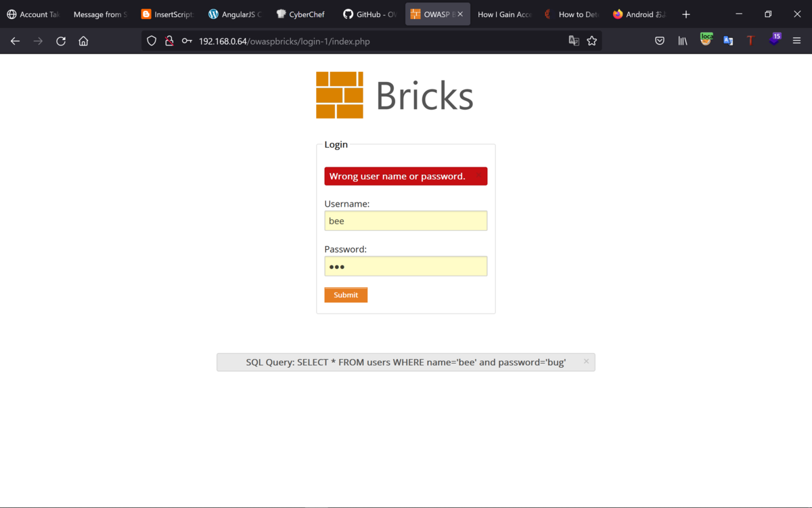The image size is (812, 508).
Task: Switch to Message from tab
Action: point(99,14)
